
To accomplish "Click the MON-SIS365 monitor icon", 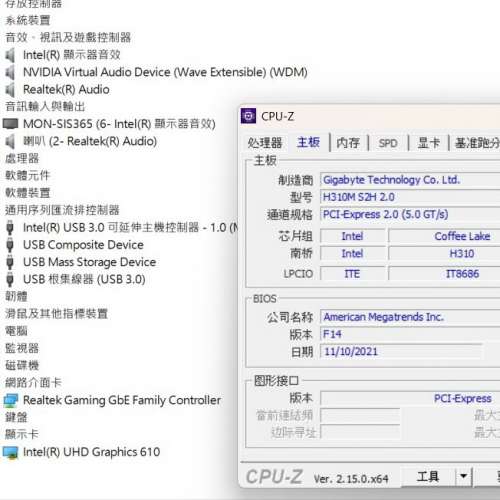I will click(x=10, y=124).
